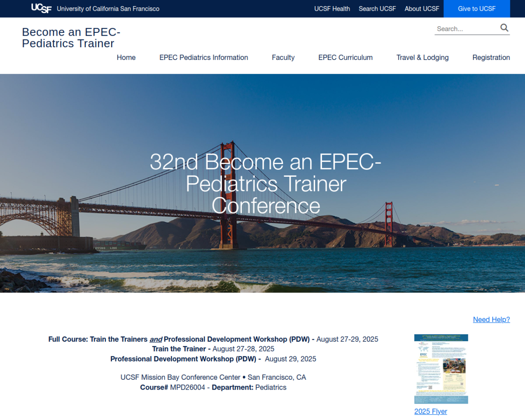Open the About UCSF link

coord(422,9)
